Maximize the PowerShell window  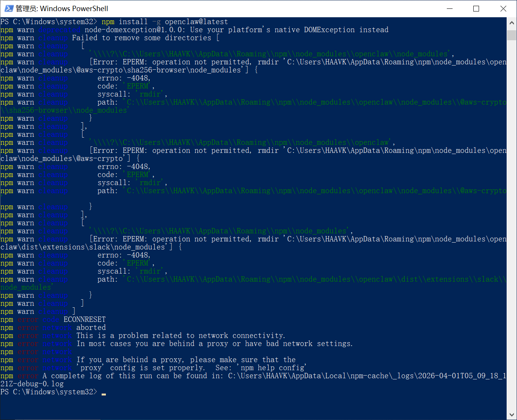pos(476,8)
